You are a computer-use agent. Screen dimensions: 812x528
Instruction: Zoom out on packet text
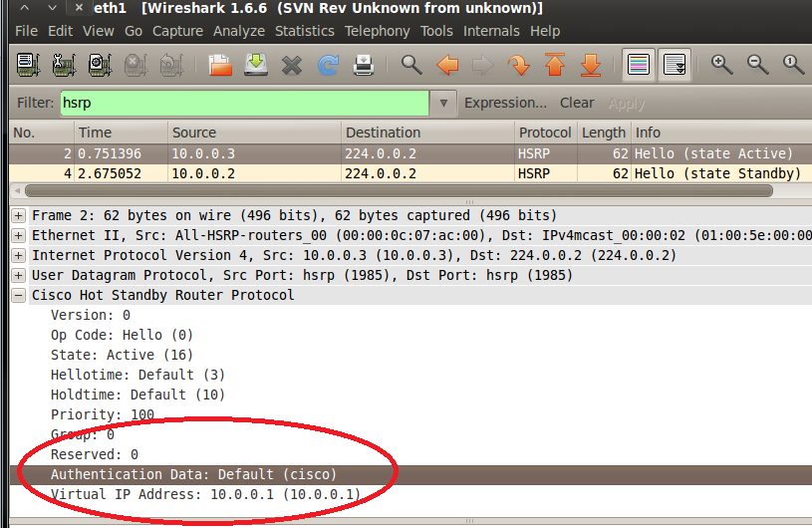(x=757, y=65)
